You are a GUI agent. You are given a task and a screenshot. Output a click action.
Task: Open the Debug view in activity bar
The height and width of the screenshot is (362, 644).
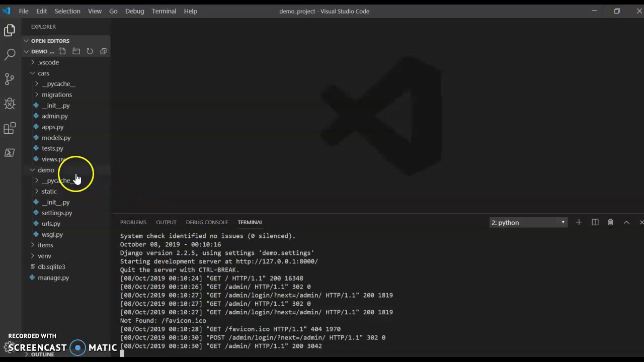10,104
